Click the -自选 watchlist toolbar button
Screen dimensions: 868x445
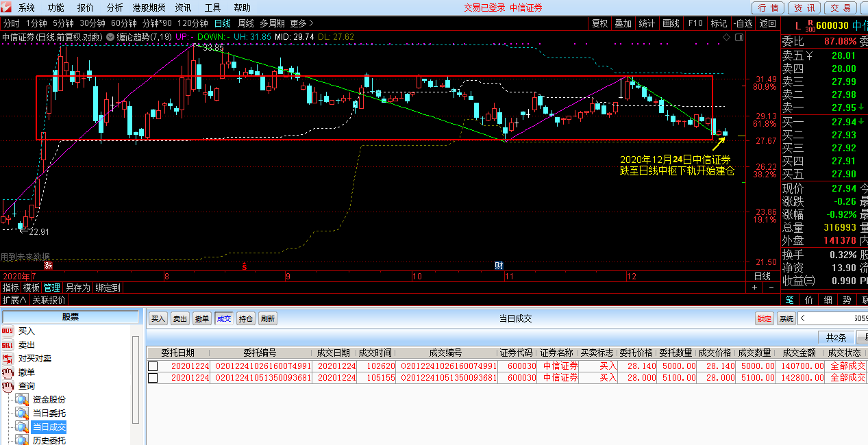coord(743,23)
